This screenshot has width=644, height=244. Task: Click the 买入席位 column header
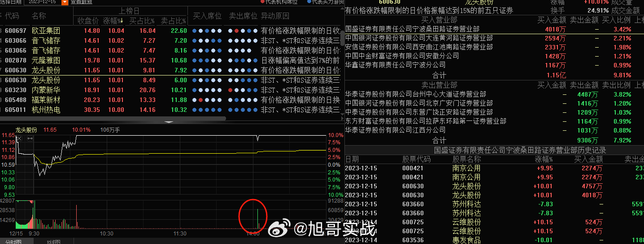point(207,16)
